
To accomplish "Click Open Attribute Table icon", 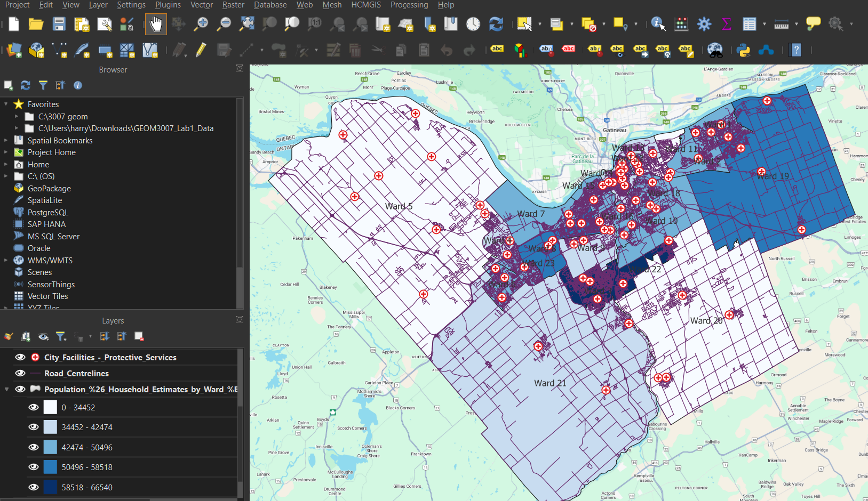I will point(750,24).
